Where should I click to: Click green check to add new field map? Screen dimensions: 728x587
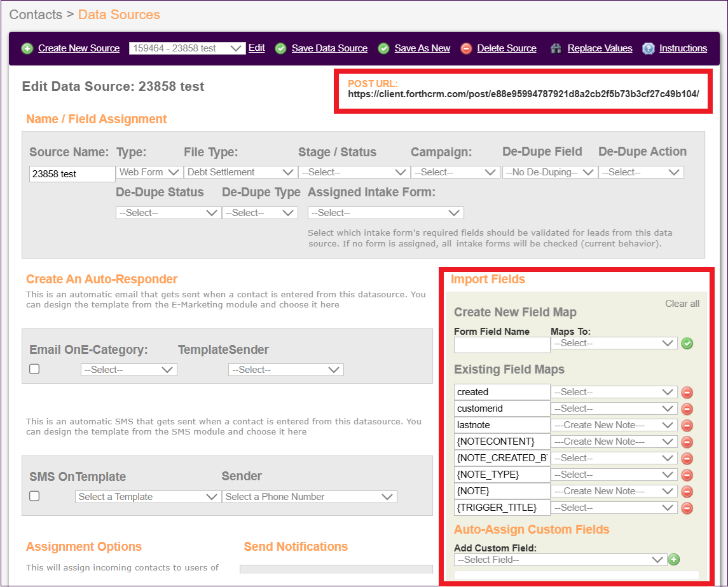pyautogui.click(x=687, y=344)
